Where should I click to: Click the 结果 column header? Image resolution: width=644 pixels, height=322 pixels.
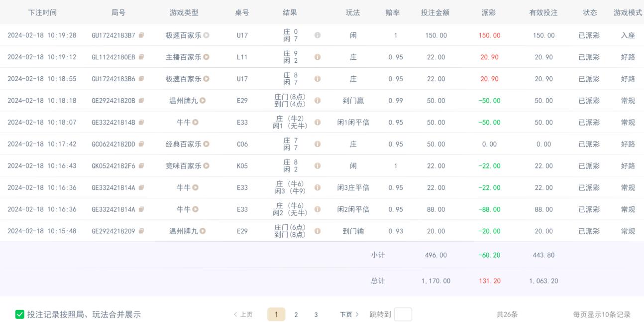click(x=290, y=13)
